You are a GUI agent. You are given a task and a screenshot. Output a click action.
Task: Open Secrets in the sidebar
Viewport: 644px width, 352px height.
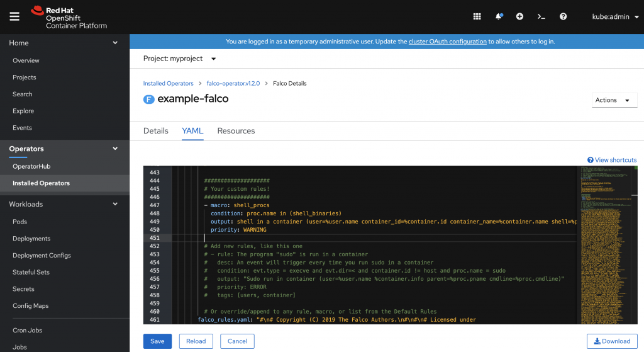pos(23,289)
